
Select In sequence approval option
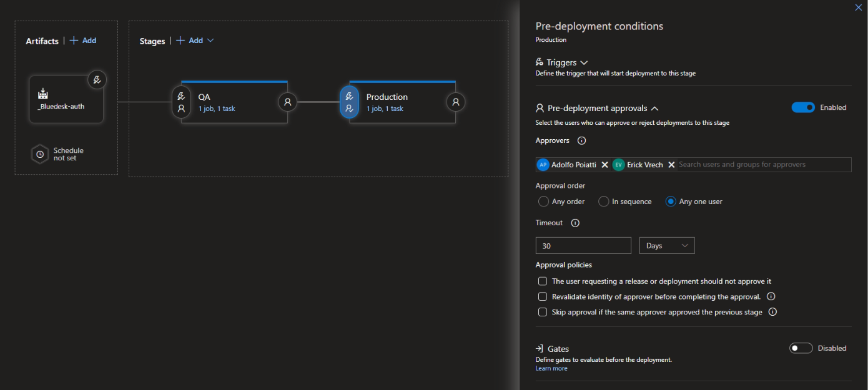604,202
